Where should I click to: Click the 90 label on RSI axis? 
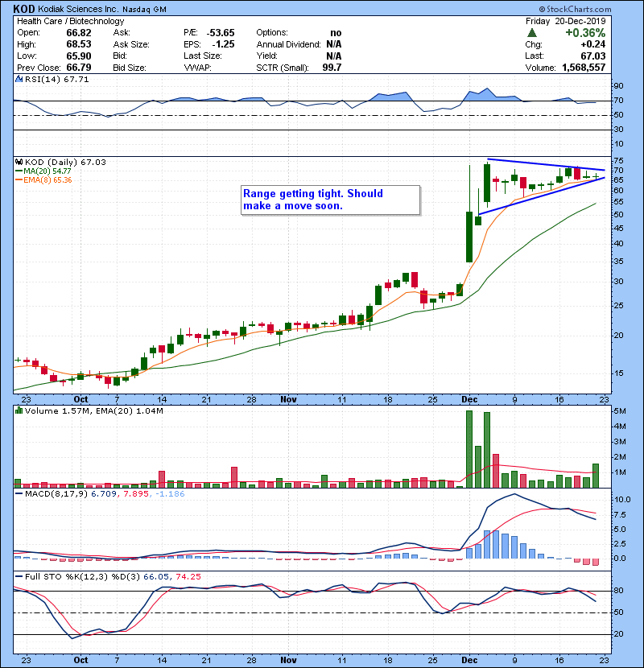[x=618, y=85]
